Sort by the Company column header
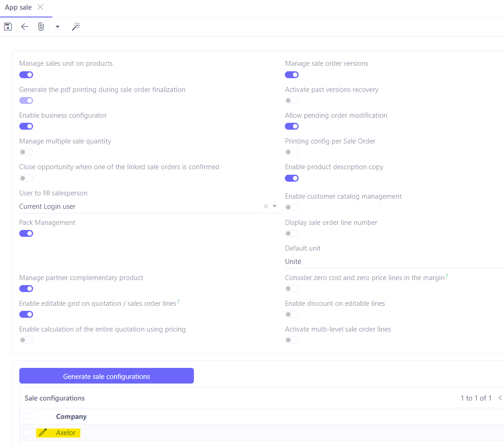 [x=71, y=417]
